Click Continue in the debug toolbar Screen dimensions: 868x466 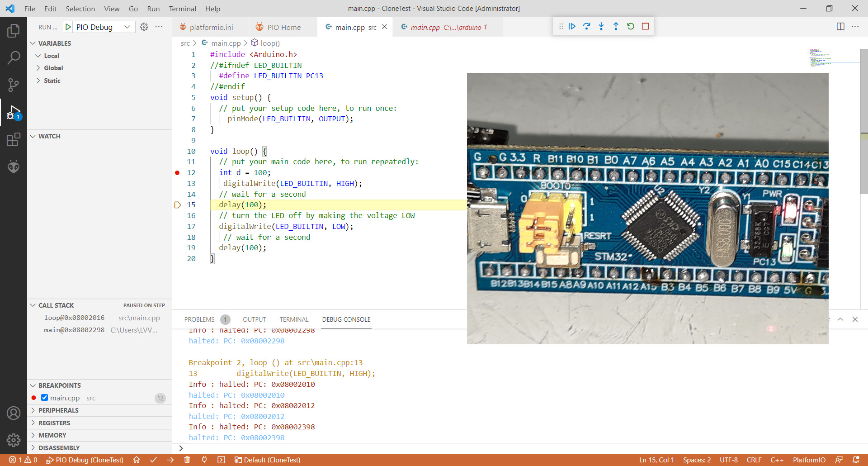coord(572,27)
